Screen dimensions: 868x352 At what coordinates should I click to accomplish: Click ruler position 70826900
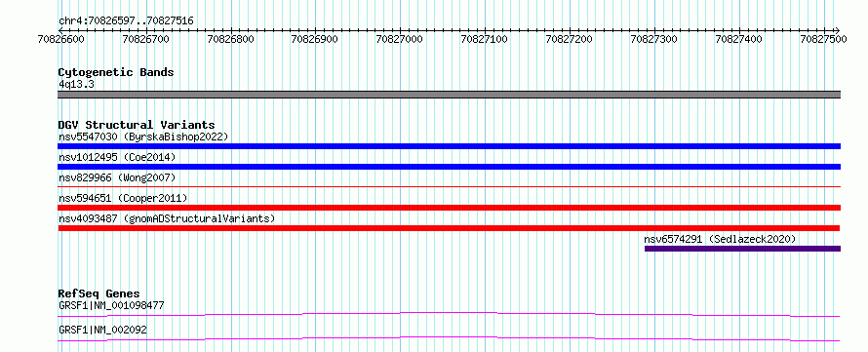click(315, 39)
